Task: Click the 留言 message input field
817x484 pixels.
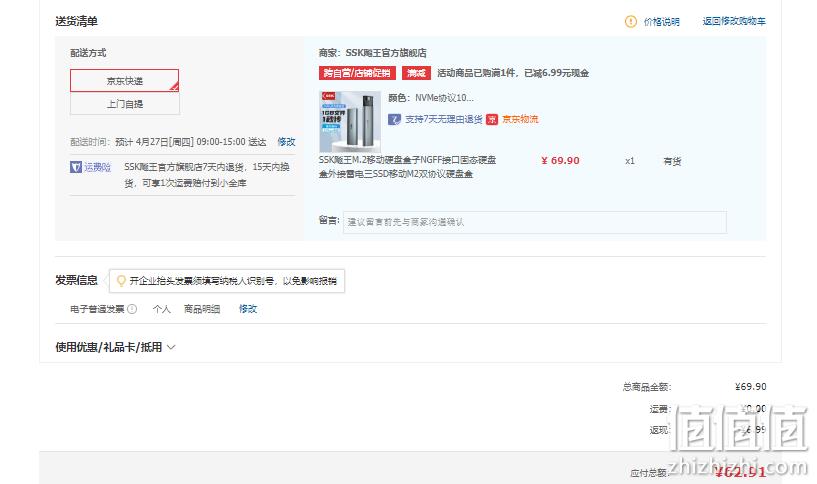Action: coord(535,222)
